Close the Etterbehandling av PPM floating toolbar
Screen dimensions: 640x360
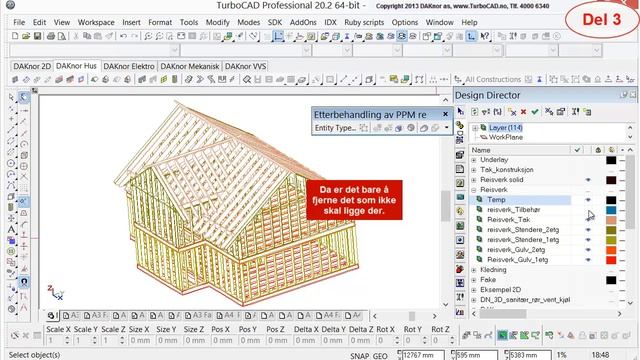tap(445, 114)
